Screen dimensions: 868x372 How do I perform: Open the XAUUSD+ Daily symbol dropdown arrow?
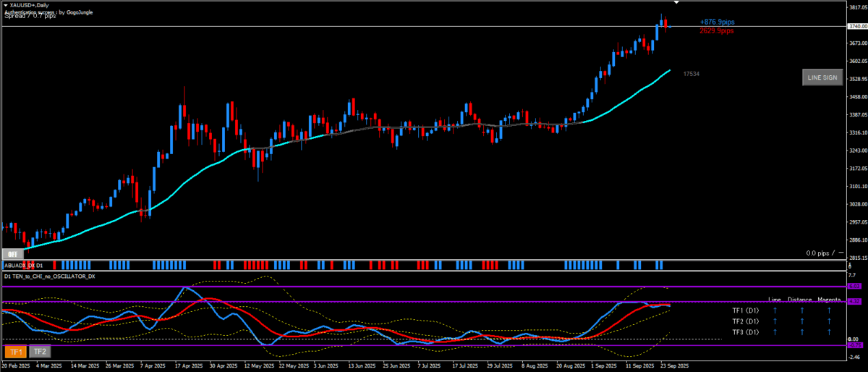tap(6, 5)
